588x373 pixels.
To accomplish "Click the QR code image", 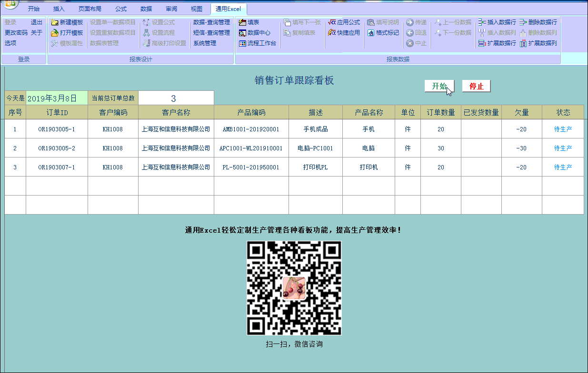I will [x=294, y=288].
